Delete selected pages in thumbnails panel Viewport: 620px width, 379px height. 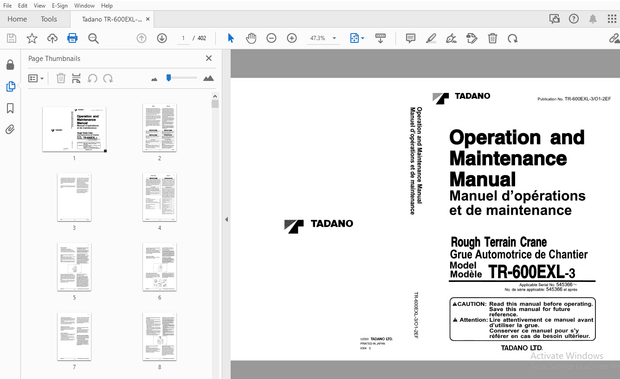(60, 78)
